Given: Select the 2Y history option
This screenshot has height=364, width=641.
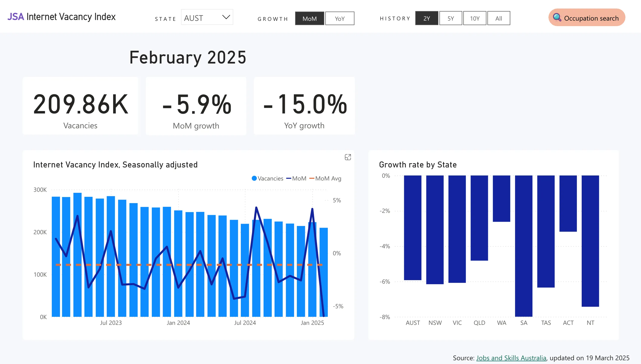Looking at the screenshot, I should pos(427,18).
